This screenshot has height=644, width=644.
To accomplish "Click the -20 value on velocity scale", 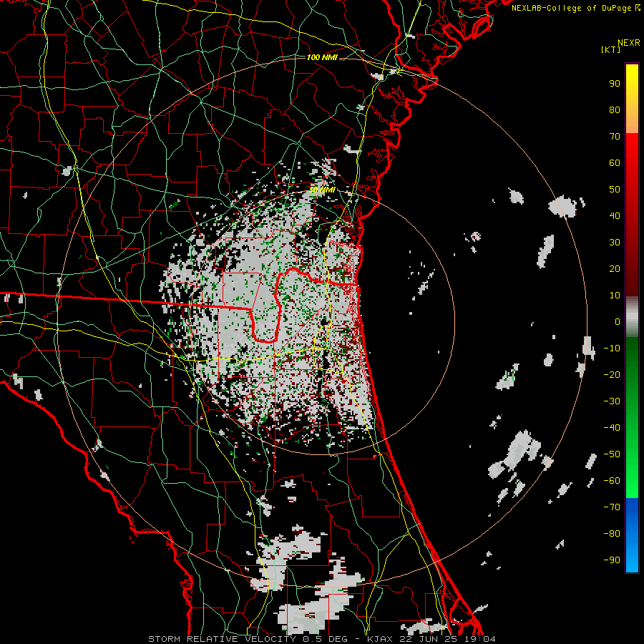I will click(x=612, y=375).
